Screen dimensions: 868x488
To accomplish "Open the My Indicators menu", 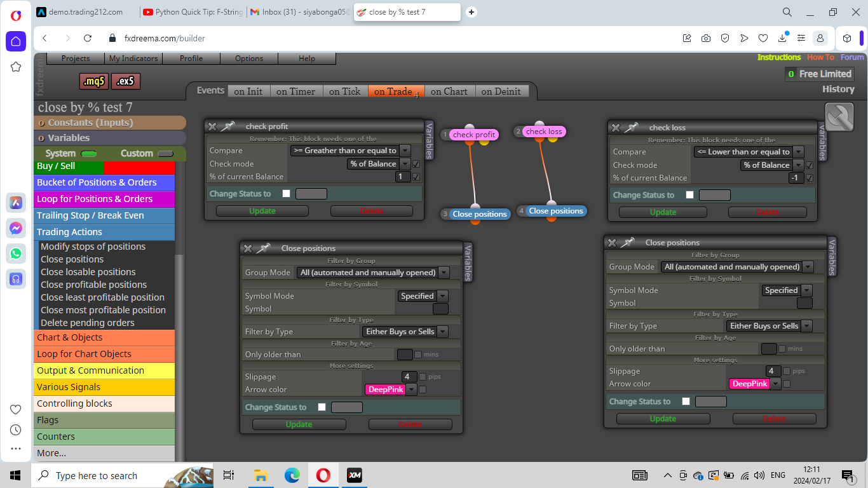I will (133, 58).
